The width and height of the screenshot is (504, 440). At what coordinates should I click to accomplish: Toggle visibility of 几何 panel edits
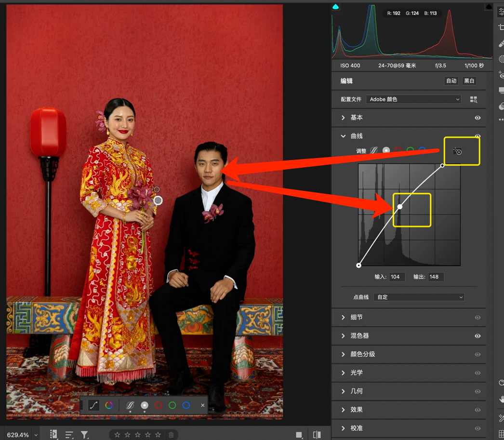477,391
